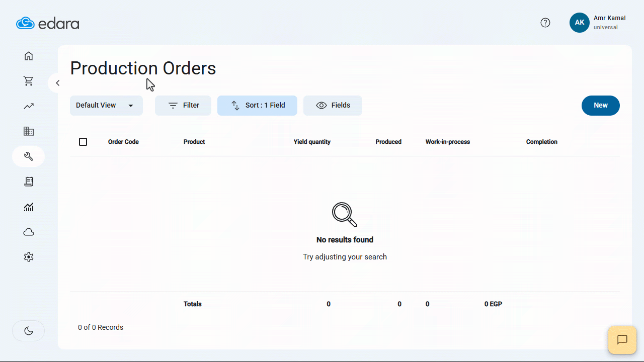Open the chart reports sidebar icon
The image size is (644, 362).
29,207
